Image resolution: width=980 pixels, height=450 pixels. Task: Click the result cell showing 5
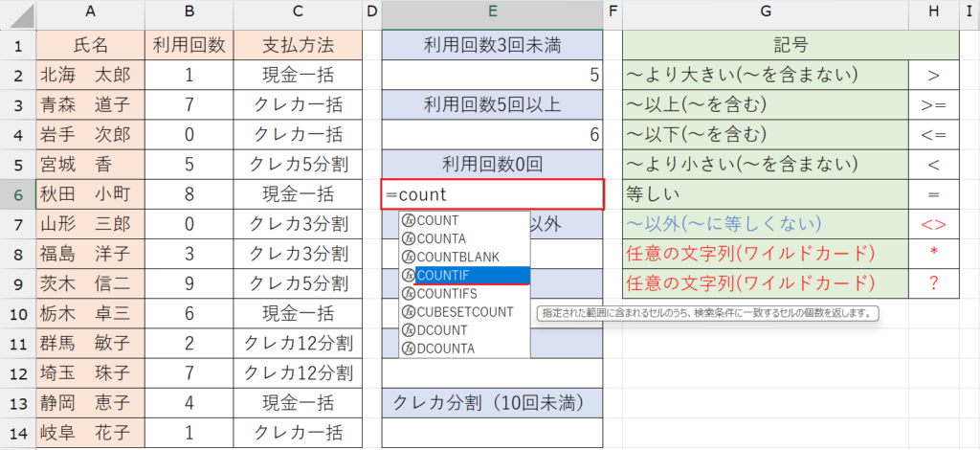coord(493,76)
